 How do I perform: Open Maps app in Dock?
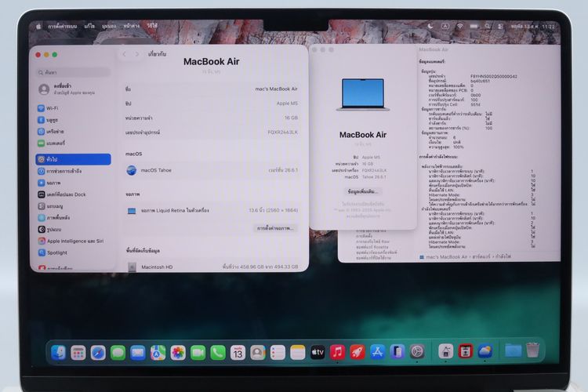coord(158,353)
